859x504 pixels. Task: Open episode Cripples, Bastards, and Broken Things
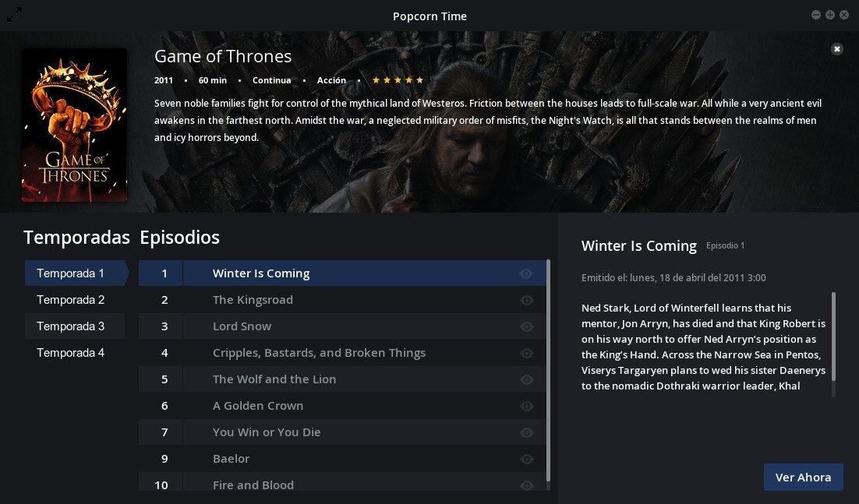(x=319, y=353)
